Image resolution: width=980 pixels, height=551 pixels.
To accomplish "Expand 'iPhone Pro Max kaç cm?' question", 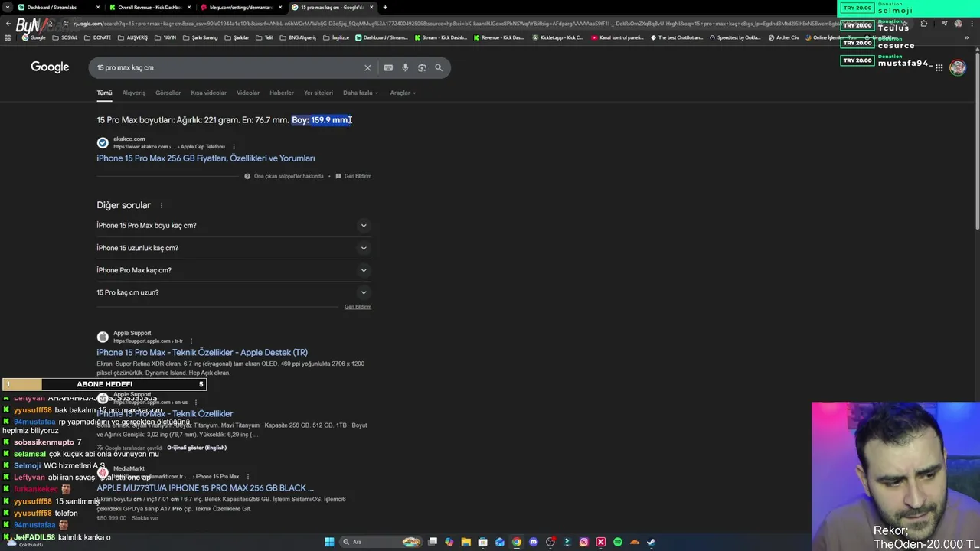I will (x=234, y=270).
